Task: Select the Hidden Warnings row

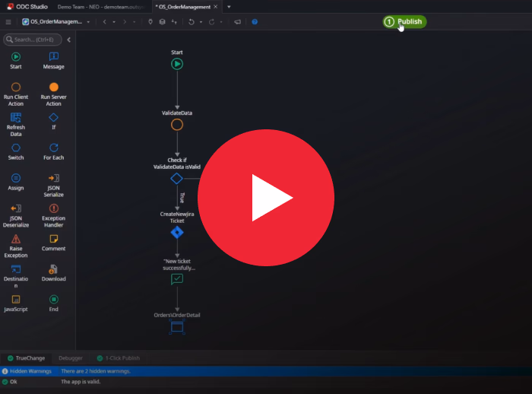Action: point(266,371)
